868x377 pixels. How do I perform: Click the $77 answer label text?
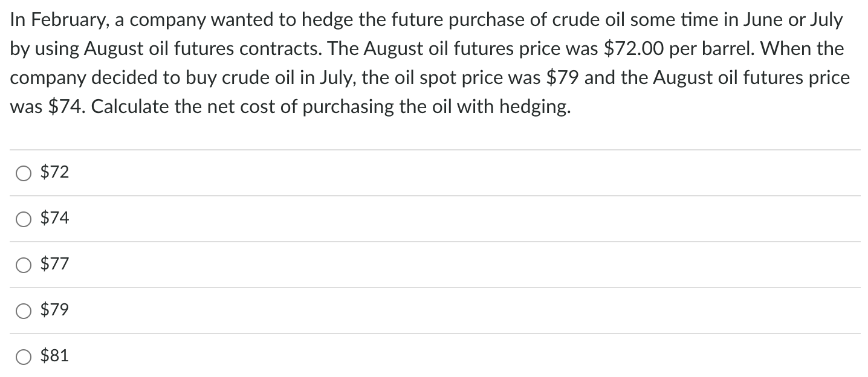pyautogui.click(x=55, y=264)
